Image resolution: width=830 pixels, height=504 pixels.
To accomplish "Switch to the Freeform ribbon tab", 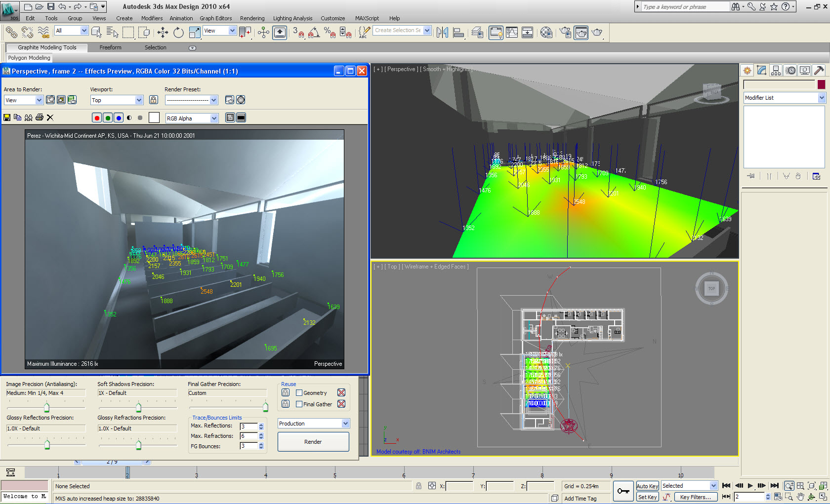I will [110, 47].
